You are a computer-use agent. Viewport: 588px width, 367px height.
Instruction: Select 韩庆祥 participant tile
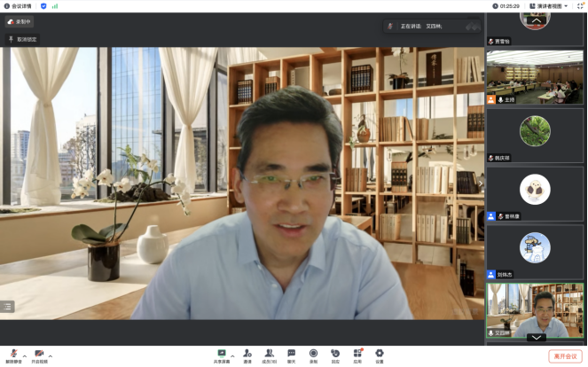535,136
